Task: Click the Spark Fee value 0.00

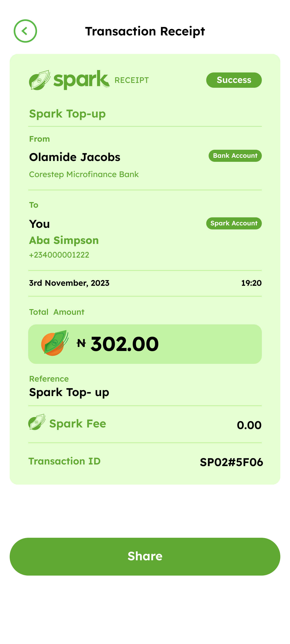Action: click(249, 425)
